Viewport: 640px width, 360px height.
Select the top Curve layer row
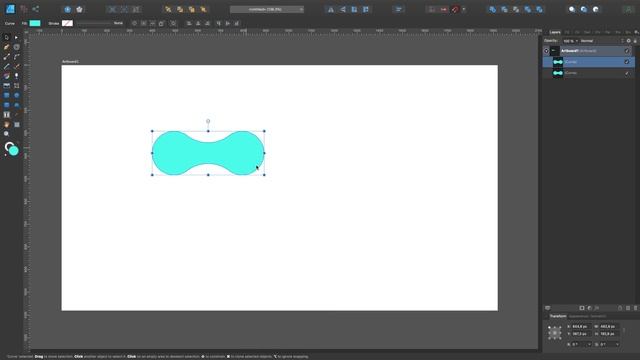point(589,62)
